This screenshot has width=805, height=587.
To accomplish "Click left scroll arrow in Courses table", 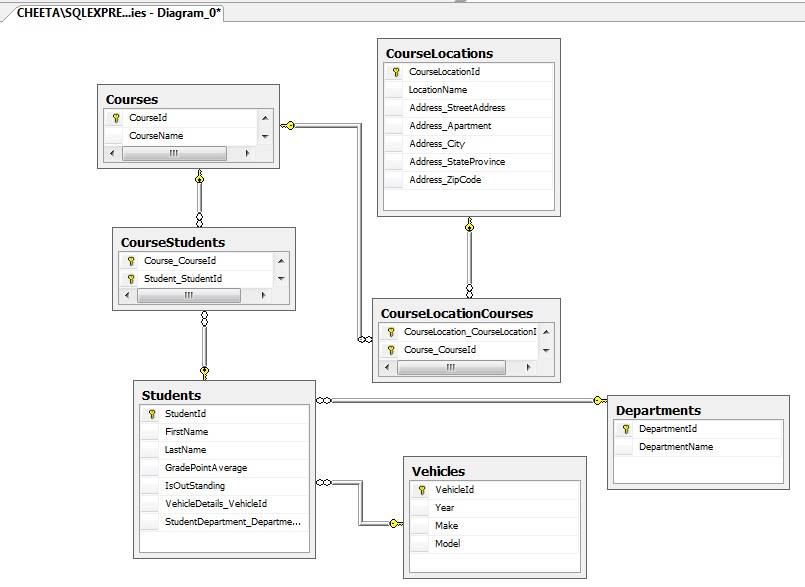I will click(112, 153).
